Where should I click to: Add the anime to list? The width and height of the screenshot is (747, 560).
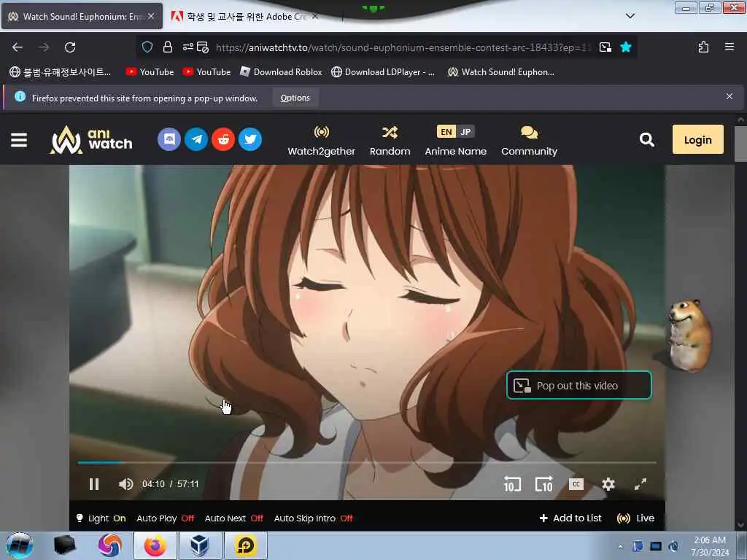pos(570,518)
